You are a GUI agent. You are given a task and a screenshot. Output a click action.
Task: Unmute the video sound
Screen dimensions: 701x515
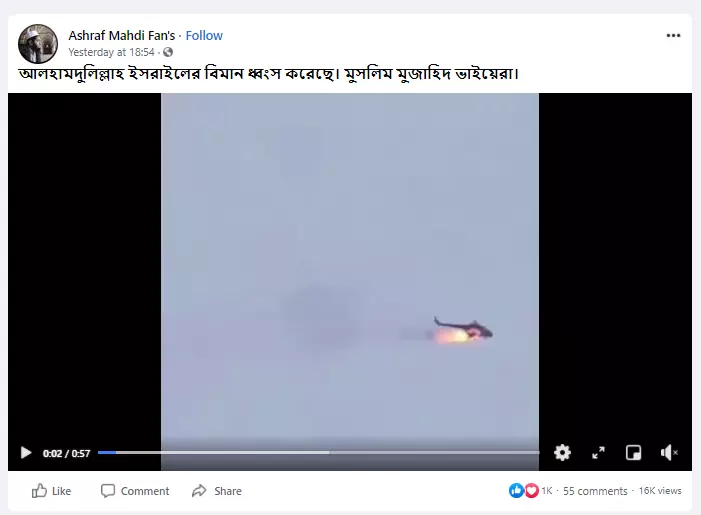pyautogui.click(x=669, y=453)
